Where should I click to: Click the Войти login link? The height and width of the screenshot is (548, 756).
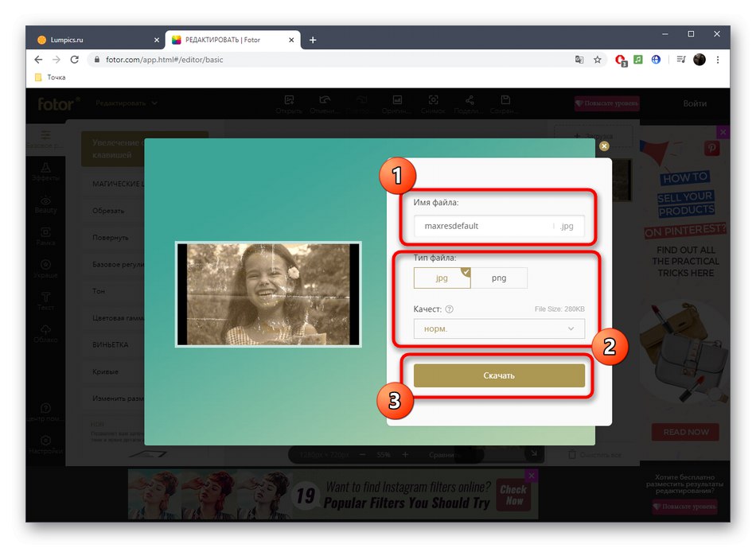[695, 103]
